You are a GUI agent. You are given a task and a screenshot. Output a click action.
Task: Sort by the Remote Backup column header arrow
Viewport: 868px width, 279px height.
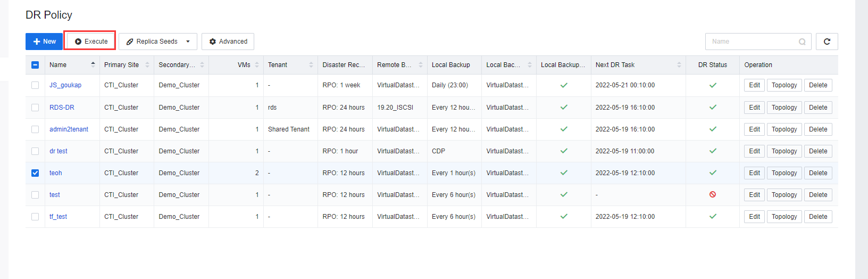[421, 65]
